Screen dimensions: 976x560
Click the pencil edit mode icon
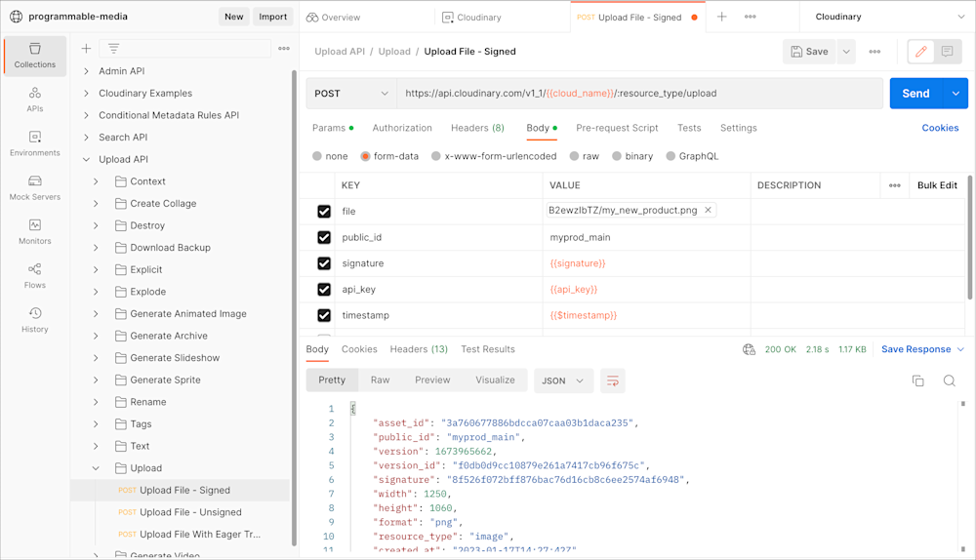click(x=921, y=52)
